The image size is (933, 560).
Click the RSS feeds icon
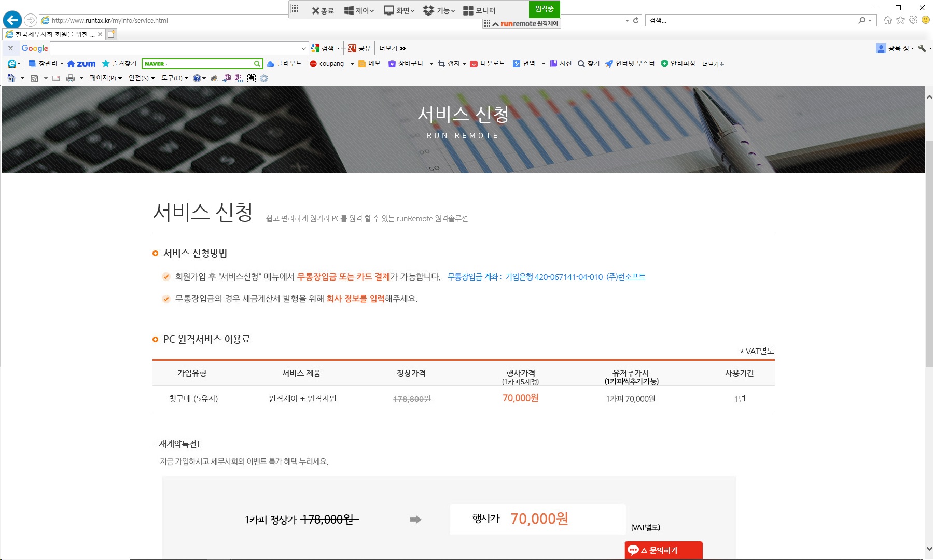coord(34,78)
